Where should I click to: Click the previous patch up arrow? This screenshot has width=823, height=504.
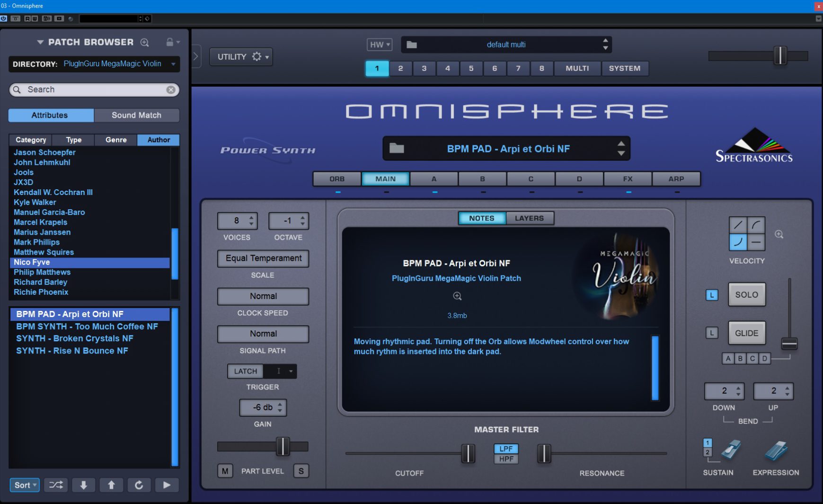111,485
